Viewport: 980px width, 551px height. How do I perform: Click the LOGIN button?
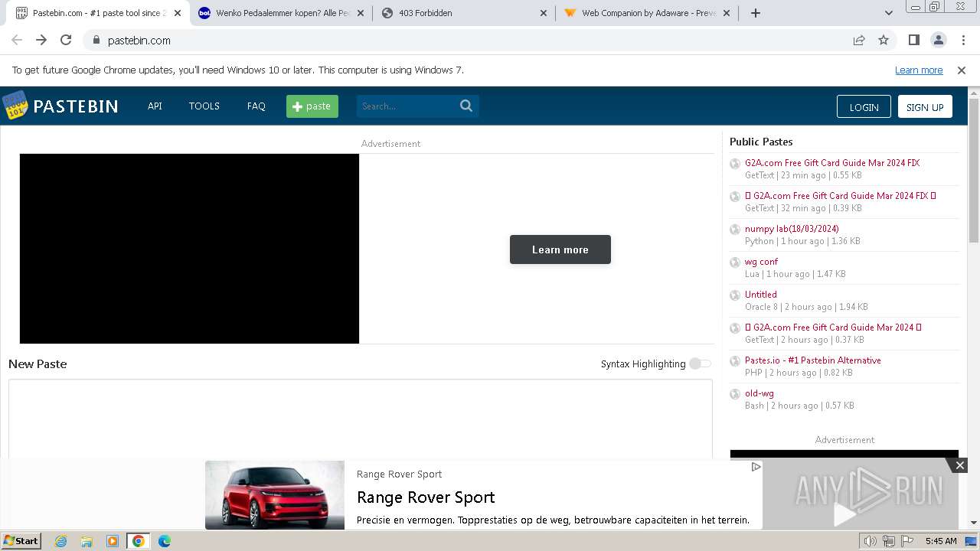[864, 106]
